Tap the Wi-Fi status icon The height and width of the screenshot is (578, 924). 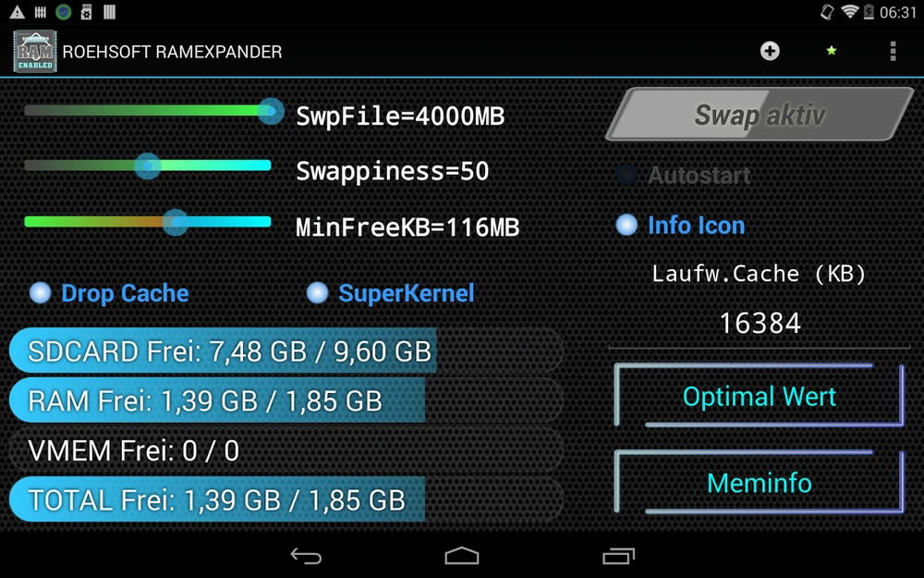848,11
